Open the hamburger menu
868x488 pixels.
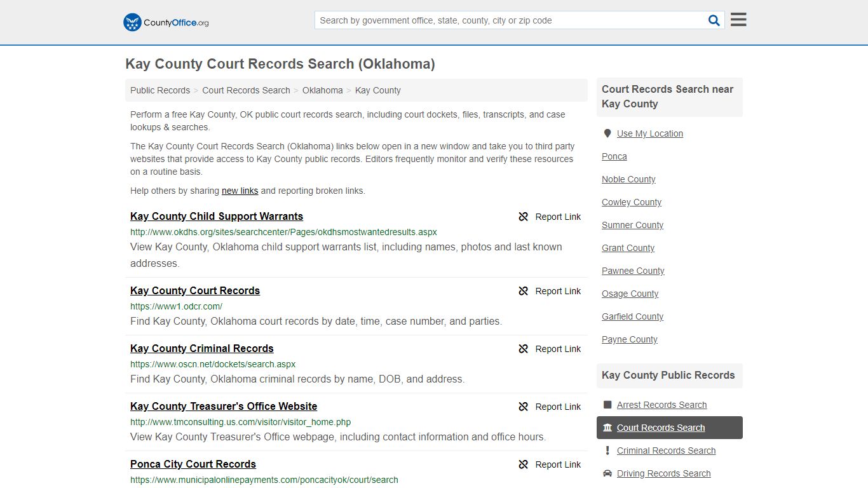point(738,20)
